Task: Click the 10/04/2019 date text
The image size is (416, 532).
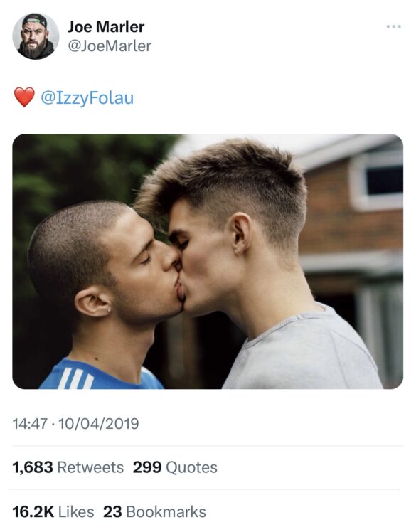Action: 99,424
